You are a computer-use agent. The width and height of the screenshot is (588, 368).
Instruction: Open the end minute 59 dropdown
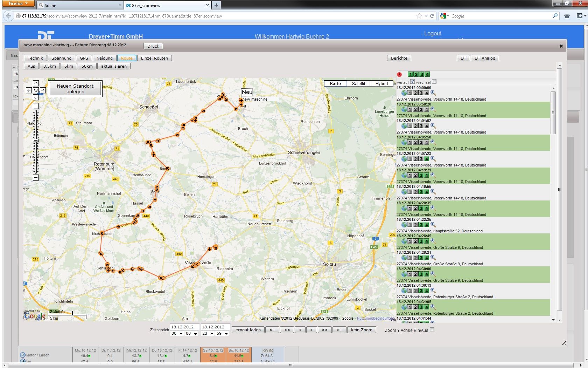[x=223, y=334]
